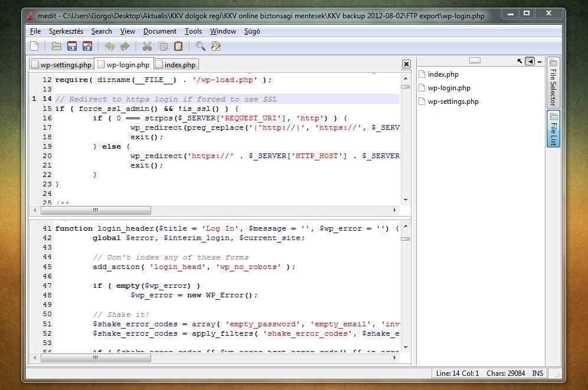Save the current file with floppy icon
The height and width of the screenshot is (390, 588).
pyautogui.click(x=72, y=46)
